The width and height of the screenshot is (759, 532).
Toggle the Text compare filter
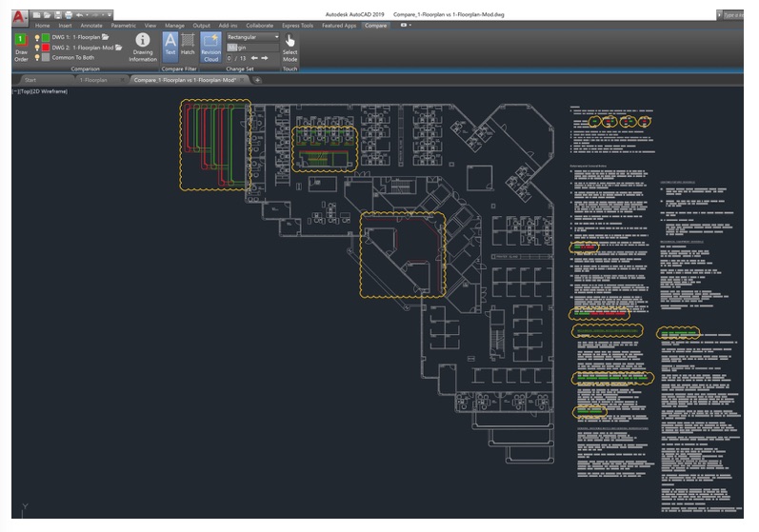(x=170, y=44)
